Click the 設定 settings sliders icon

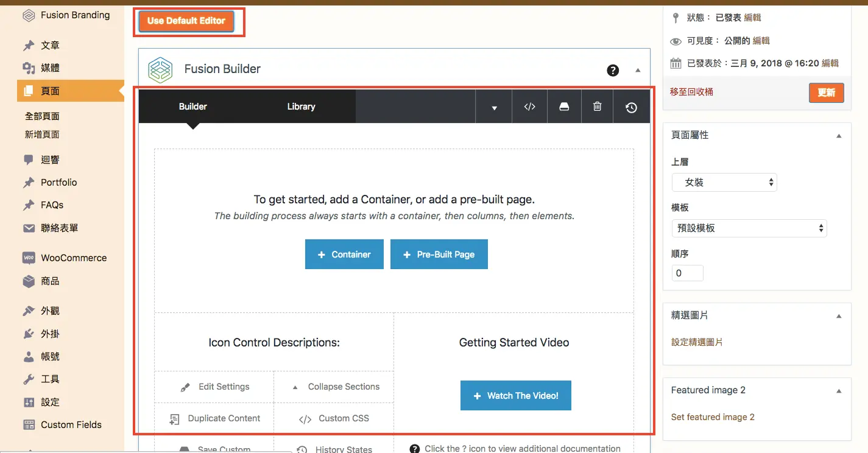[29, 402]
